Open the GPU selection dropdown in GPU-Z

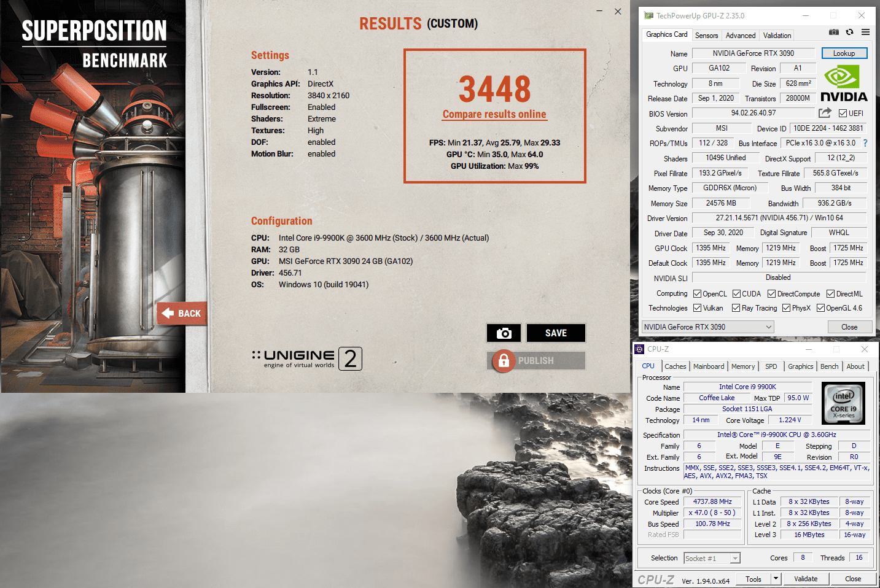pos(708,327)
